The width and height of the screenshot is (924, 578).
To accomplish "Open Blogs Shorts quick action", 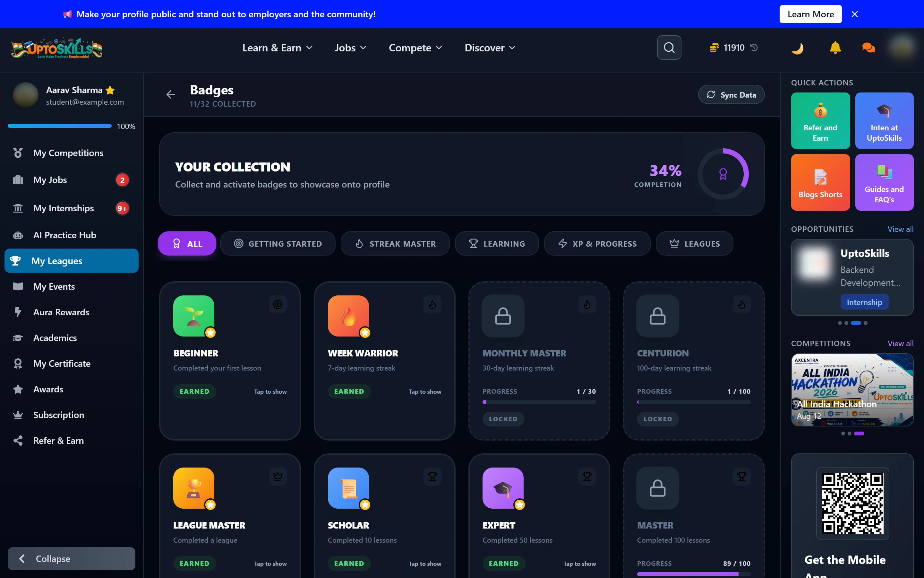I will (x=820, y=182).
